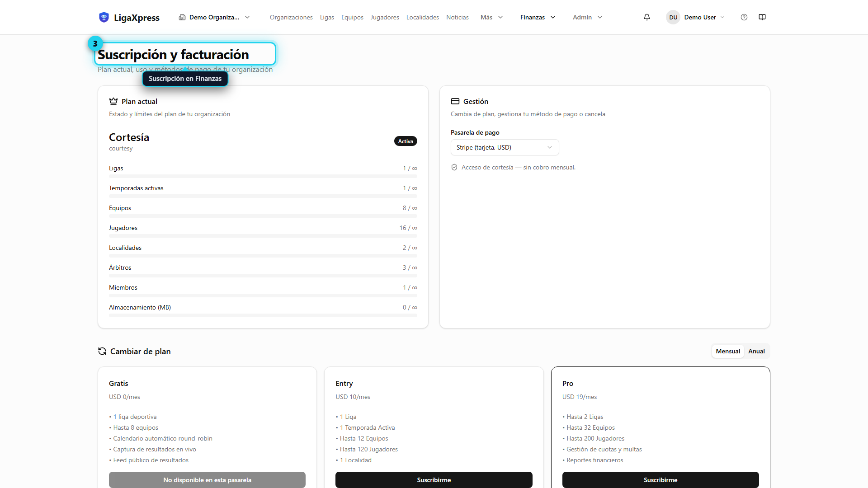
Task: Click the Activa status badge
Action: (x=406, y=141)
